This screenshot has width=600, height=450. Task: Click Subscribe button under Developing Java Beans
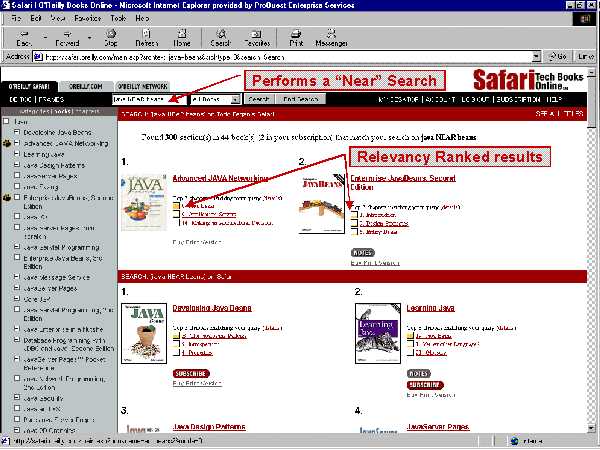pos(191,373)
